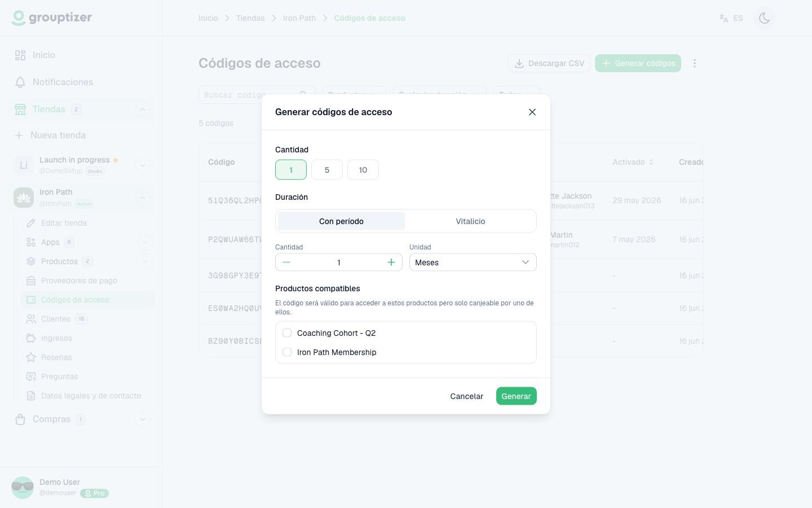Toggle dark mode moon icon

765,18
